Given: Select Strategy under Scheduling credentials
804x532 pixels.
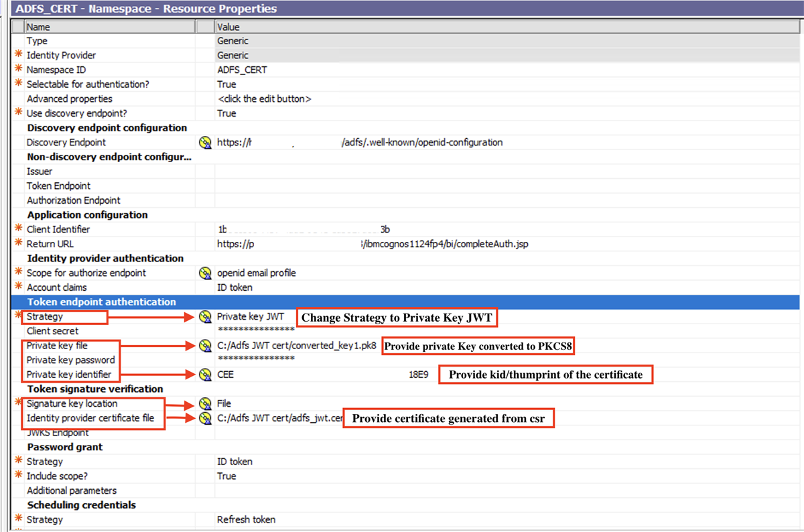Looking at the screenshot, I should pos(45,520).
